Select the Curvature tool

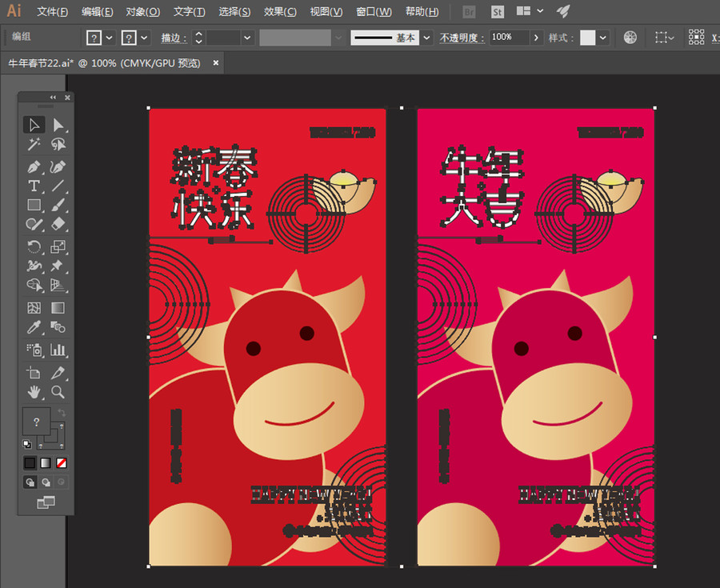tap(58, 166)
